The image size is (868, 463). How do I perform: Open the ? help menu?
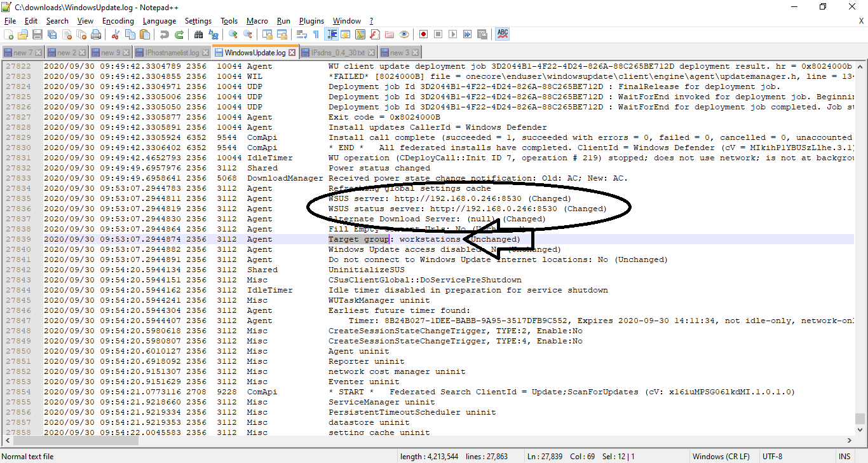[x=371, y=21]
